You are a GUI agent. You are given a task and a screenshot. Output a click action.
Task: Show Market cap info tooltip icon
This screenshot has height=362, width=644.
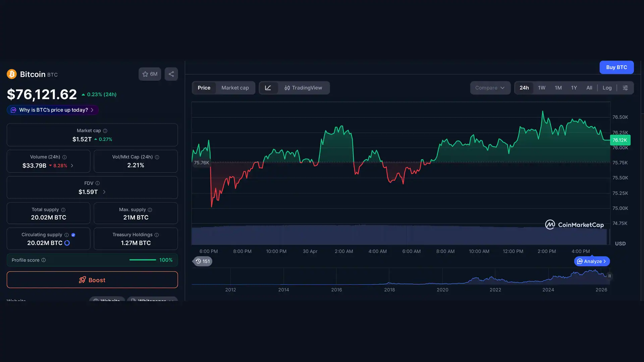[105, 131]
